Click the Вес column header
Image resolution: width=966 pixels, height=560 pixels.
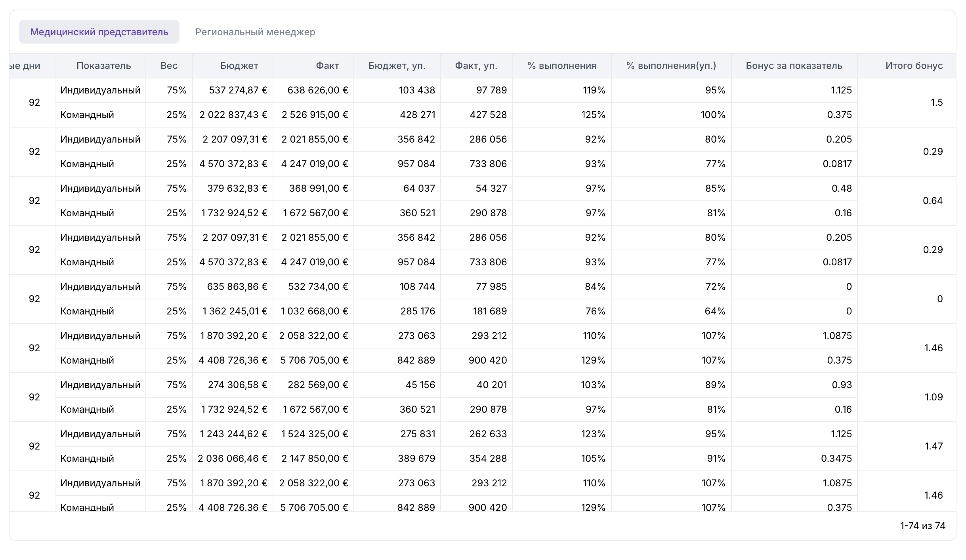[169, 66]
